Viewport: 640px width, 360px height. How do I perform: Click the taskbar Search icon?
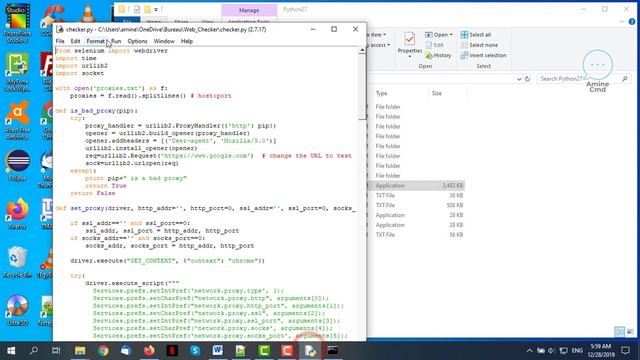click(34, 351)
